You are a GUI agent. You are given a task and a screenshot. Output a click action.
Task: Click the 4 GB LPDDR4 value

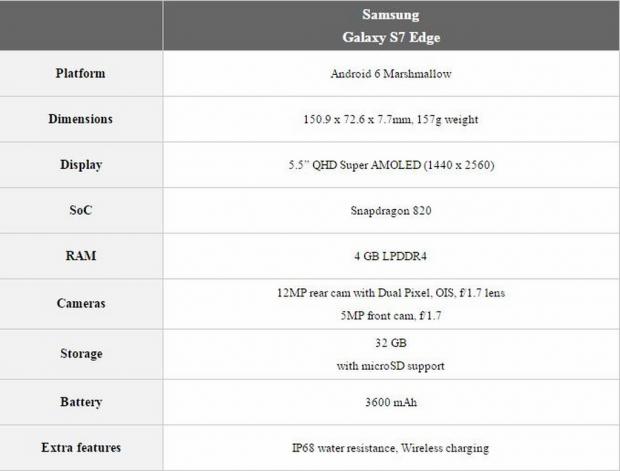click(x=390, y=256)
